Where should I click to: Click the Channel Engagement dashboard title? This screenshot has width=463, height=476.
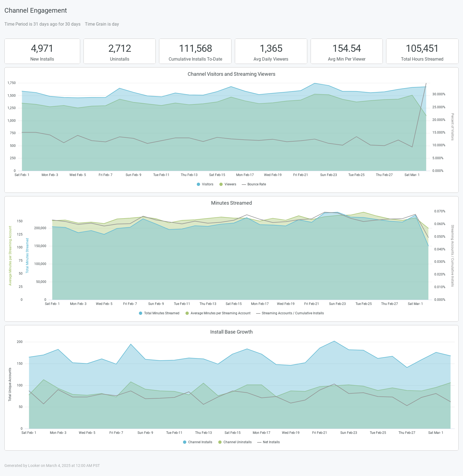pyautogui.click(x=36, y=10)
